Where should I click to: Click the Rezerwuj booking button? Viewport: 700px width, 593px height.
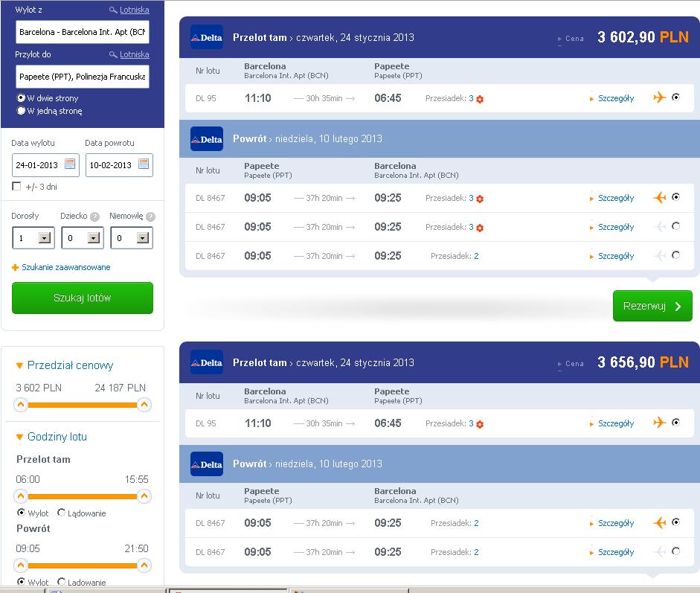[652, 306]
